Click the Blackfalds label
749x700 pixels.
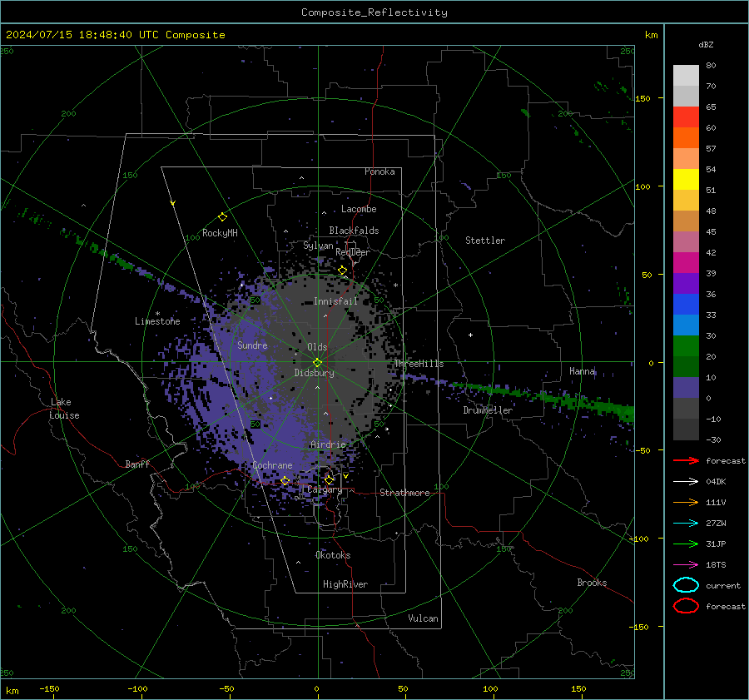tap(354, 231)
